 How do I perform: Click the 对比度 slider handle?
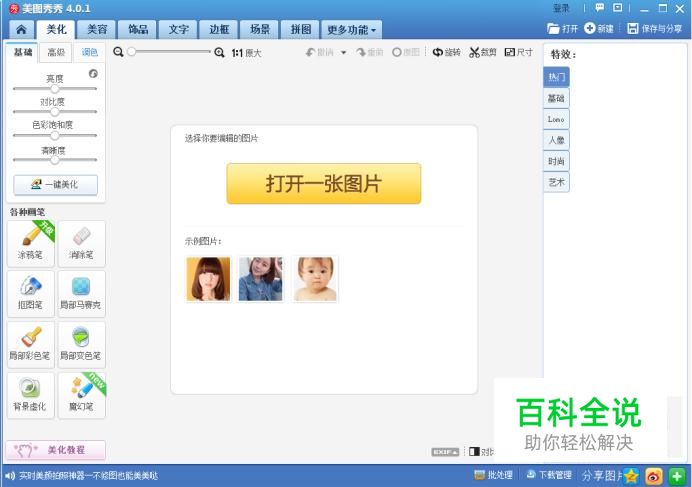click(55, 112)
